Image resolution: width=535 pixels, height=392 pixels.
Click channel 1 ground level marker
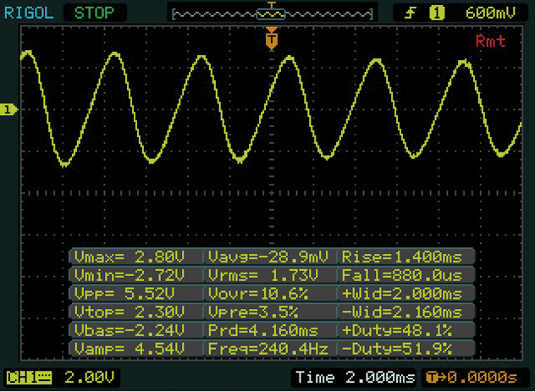(x=8, y=110)
